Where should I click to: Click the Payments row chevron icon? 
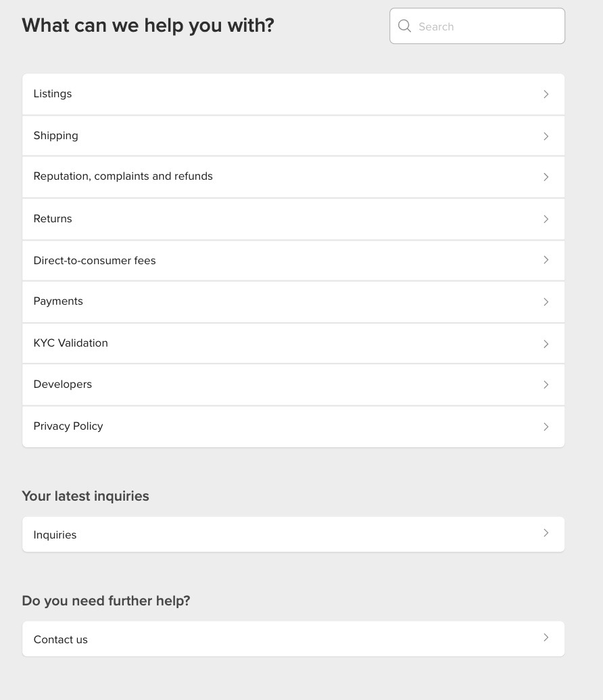[x=546, y=302]
